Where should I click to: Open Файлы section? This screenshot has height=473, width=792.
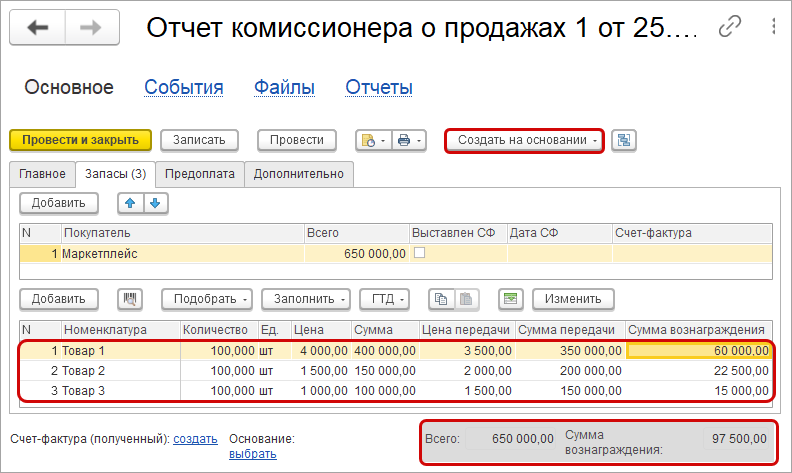point(284,87)
